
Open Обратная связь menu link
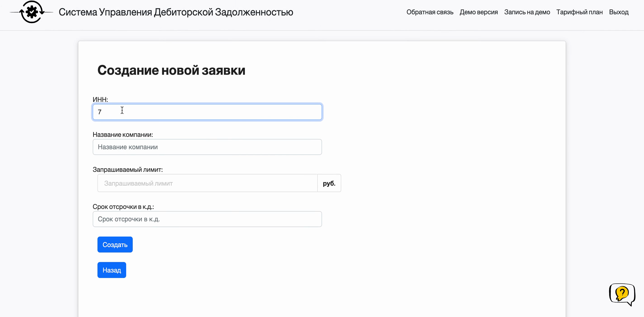pos(430,12)
